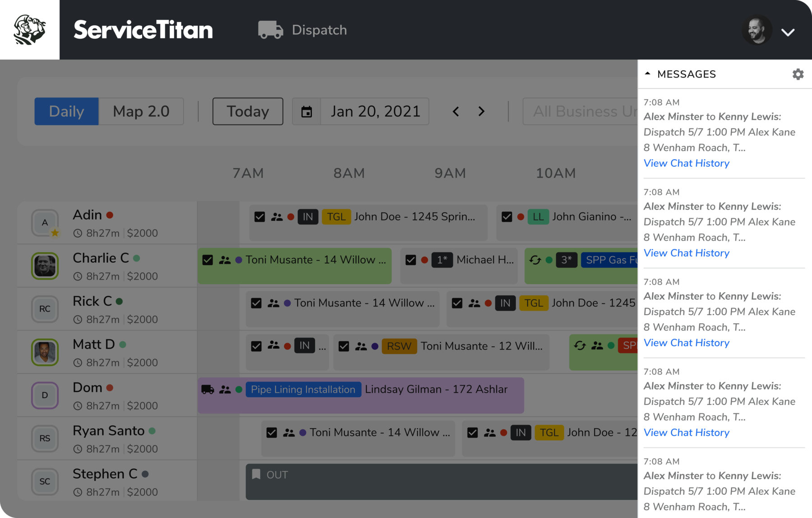Open View Chat History of fourth message
The image size is (812, 518).
click(686, 432)
